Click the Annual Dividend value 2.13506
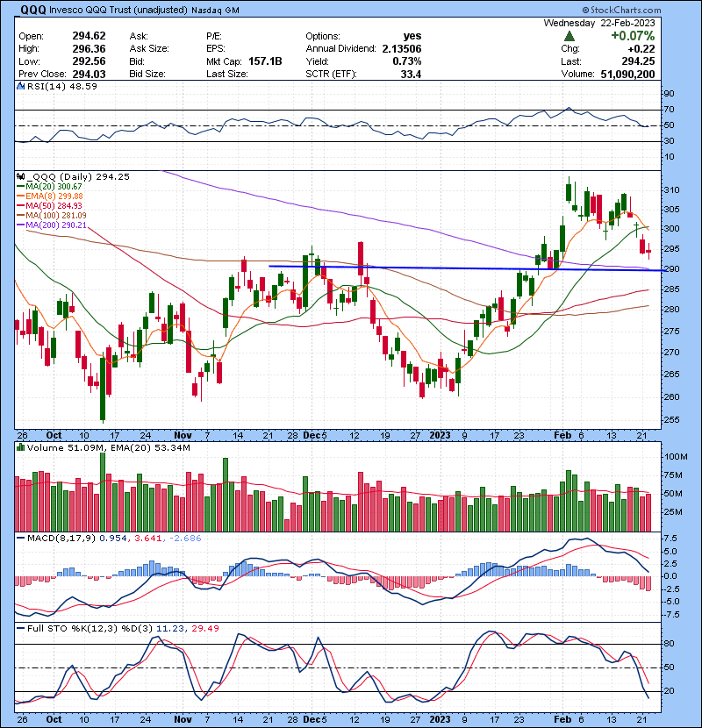 coord(401,49)
